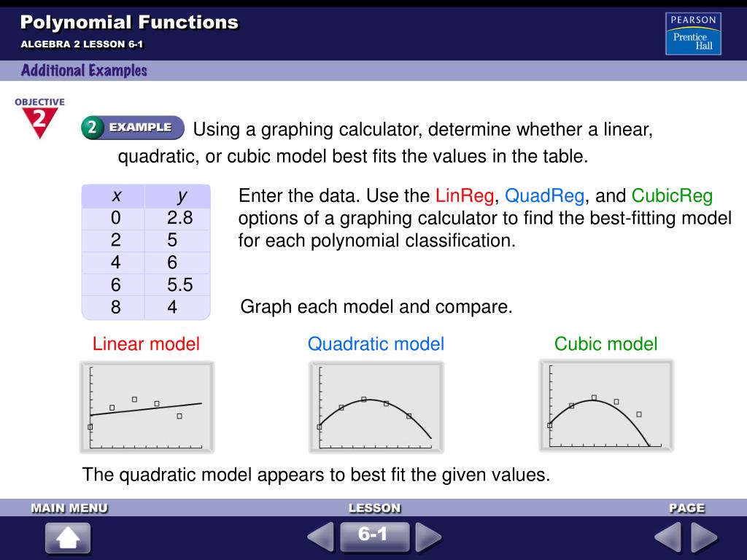This screenshot has height=560, width=747.
Task: Click the green CubicReg text
Action: coord(672,195)
